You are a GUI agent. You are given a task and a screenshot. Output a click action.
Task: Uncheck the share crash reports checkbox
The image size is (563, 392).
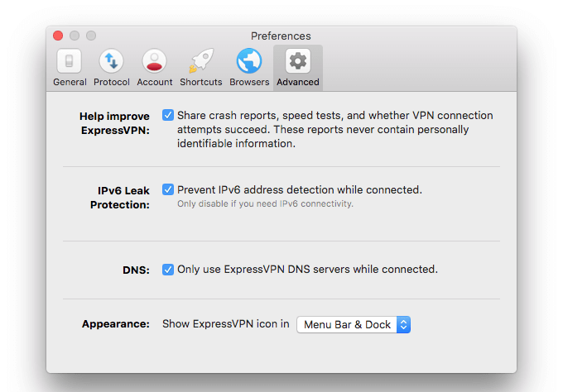pos(168,116)
